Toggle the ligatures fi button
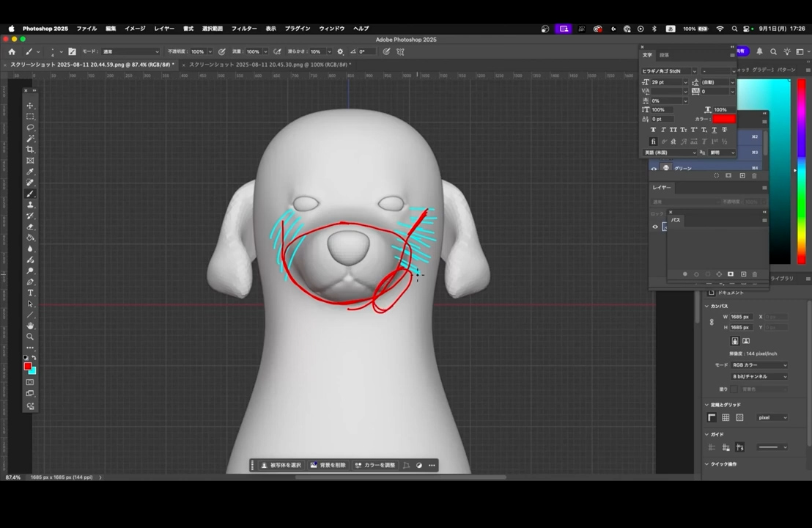The height and width of the screenshot is (528, 812). click(653, 142)
